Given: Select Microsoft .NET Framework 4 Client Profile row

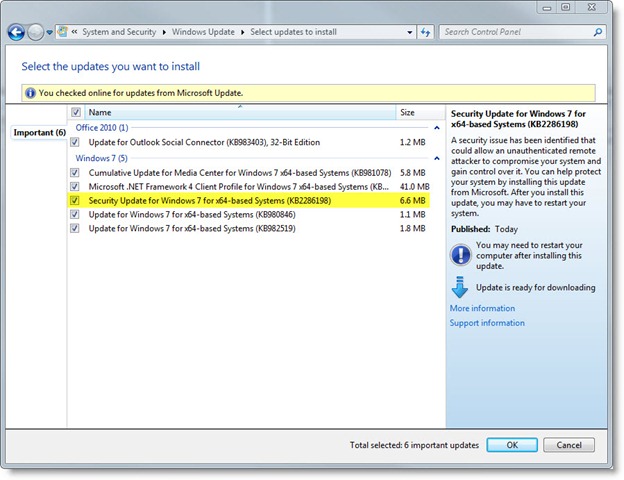Looking at the screenshot, I should (x=249, y=187).
